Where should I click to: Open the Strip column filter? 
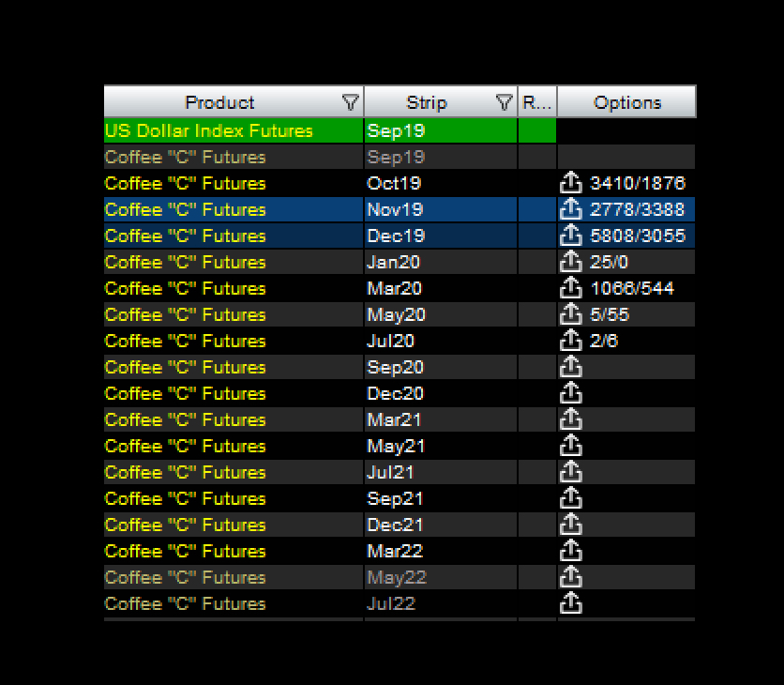click(504, 102)
